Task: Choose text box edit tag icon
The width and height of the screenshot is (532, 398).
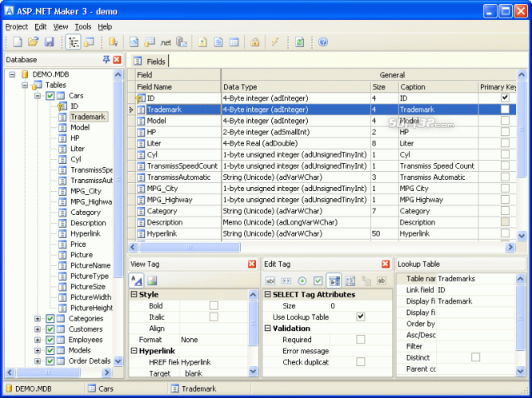Action: pyautogui.click(x=270, y=281)
